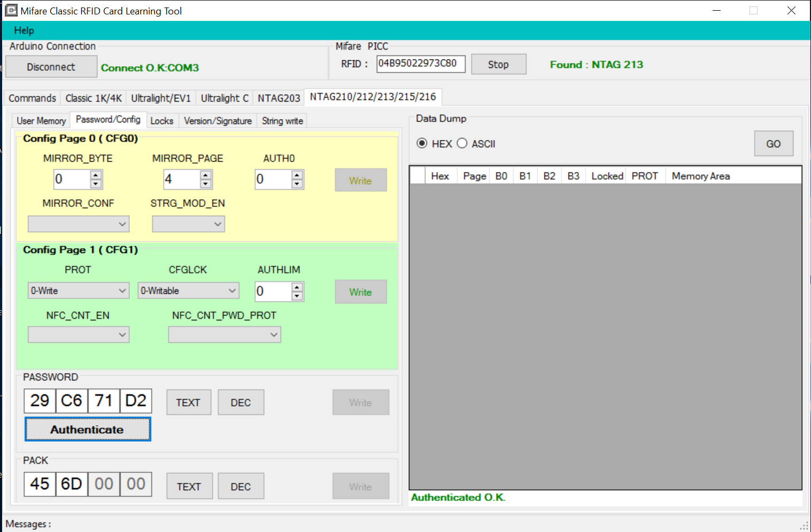
Task: Switch to the Classic 1K/4K tab
Action: pos(94,98)
